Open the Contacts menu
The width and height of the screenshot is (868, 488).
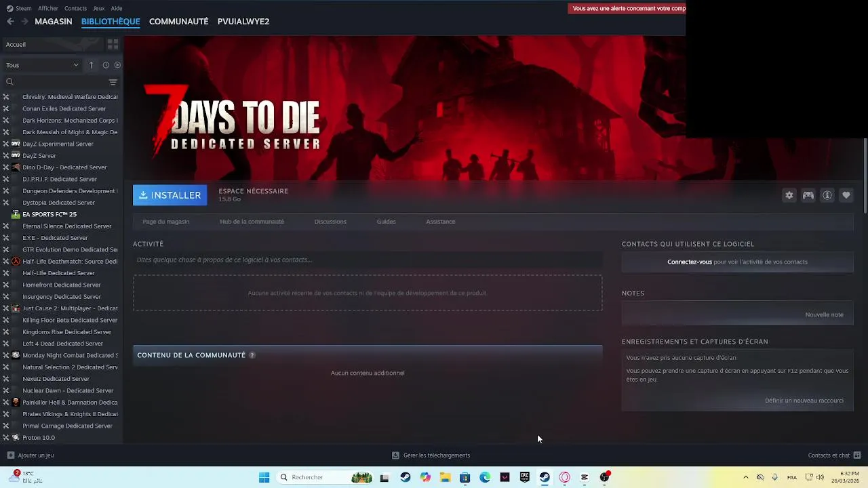(x=75, y=8)
